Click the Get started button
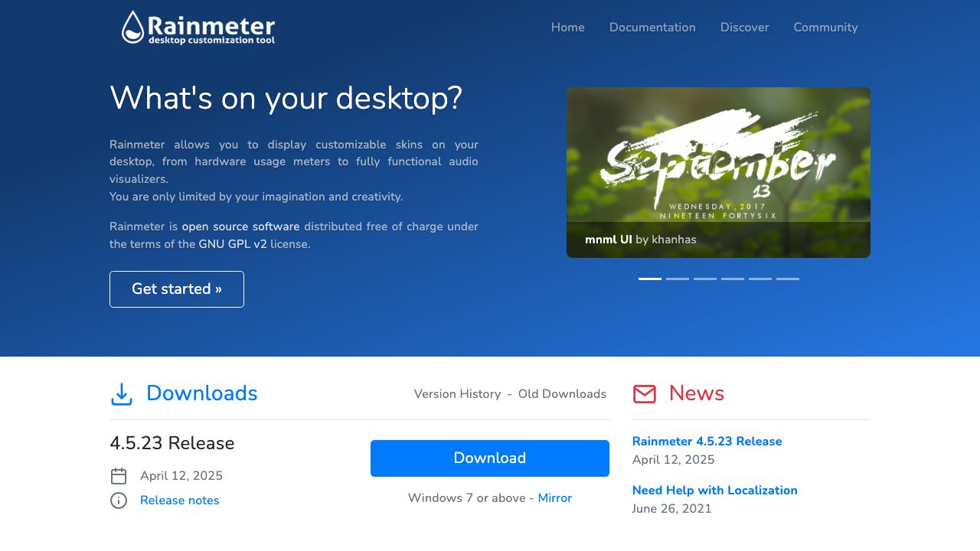Image resolution: width=980 pixels, height=551 pixels. (x=177, y=289)
